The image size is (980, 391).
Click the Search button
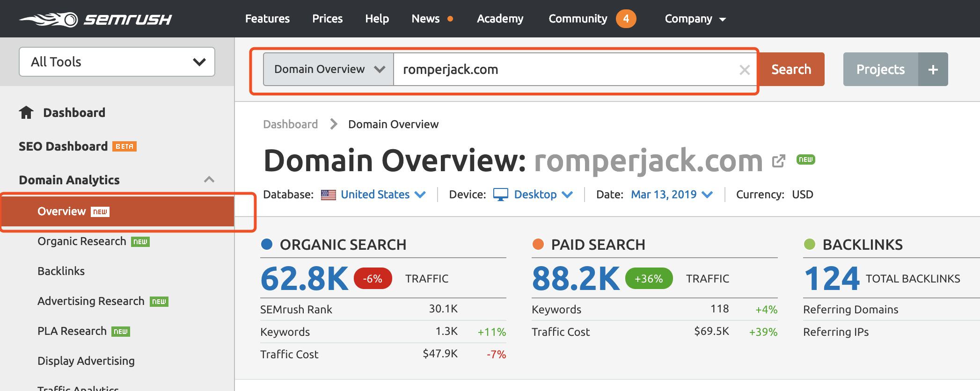pos(791,69)
